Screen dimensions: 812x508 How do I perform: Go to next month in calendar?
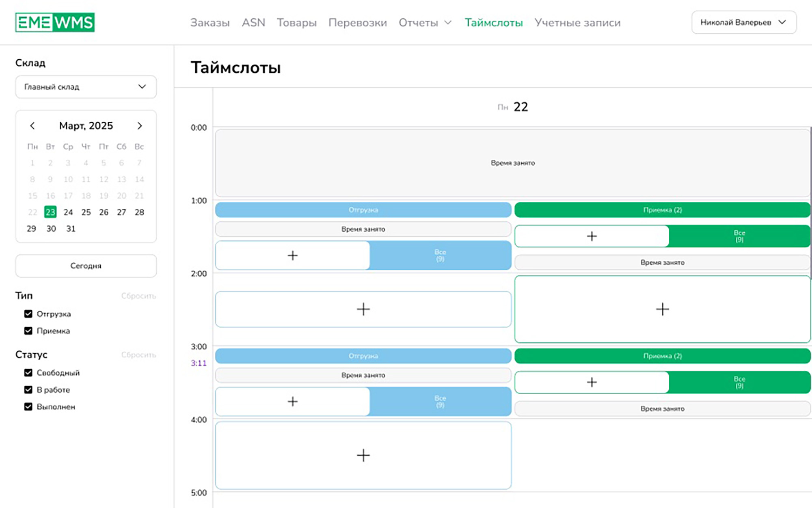[140, 126]
